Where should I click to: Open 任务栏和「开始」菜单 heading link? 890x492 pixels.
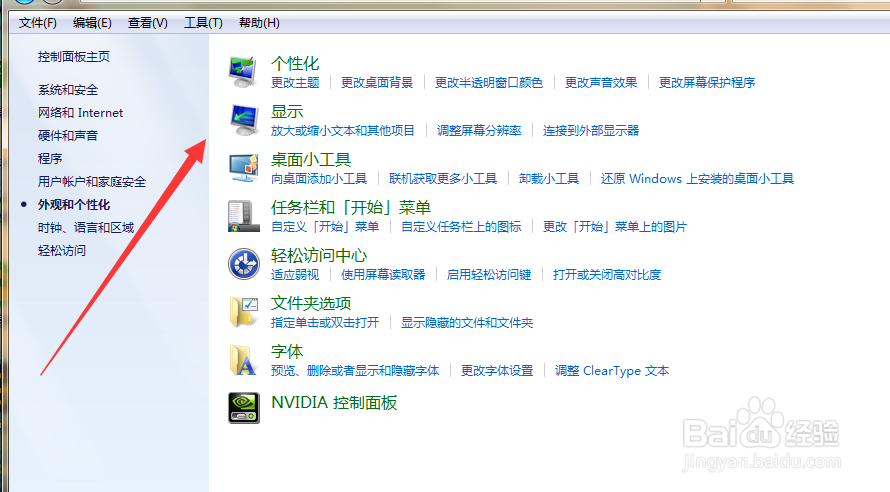click(x=351, y=208)
